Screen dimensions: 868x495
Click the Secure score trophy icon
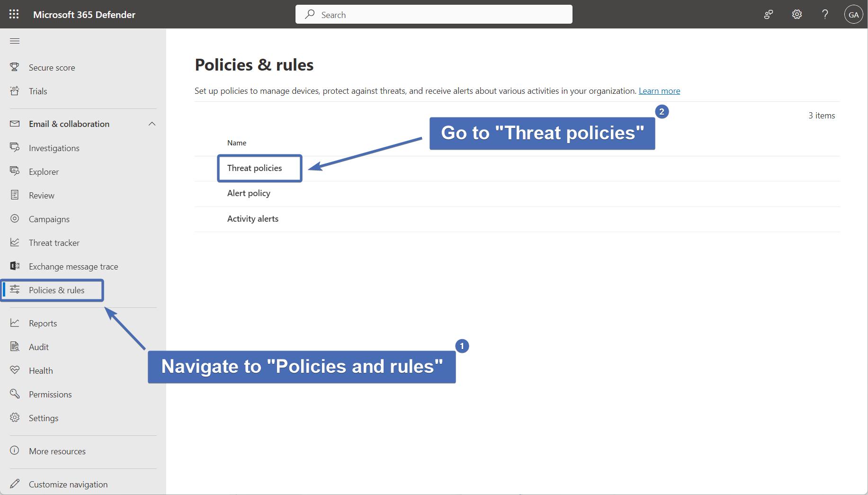pyautogui.click(x=15, y=67)
